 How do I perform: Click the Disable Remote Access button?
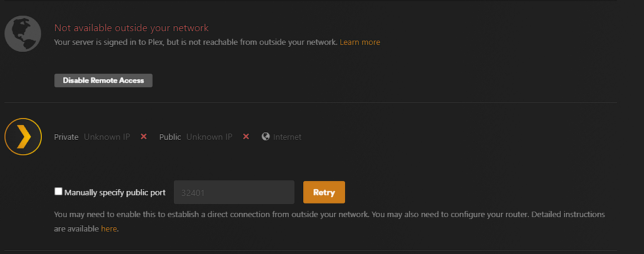pos(104,81)
